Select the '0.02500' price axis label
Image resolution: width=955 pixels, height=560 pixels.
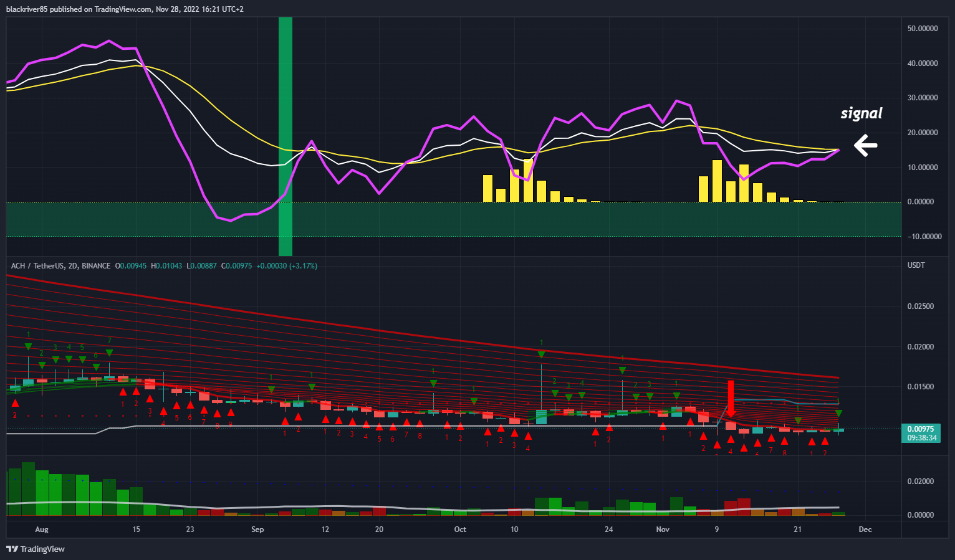pos(921,306)
